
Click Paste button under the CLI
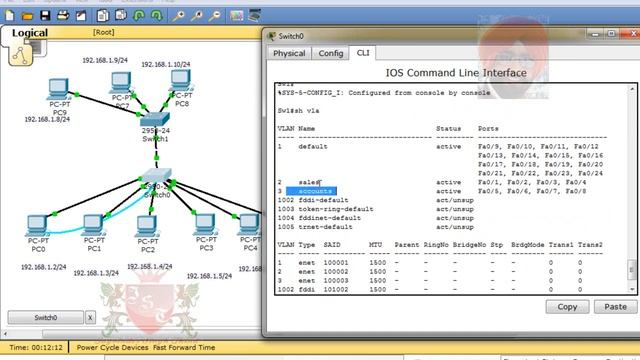(x=615, y=307)
